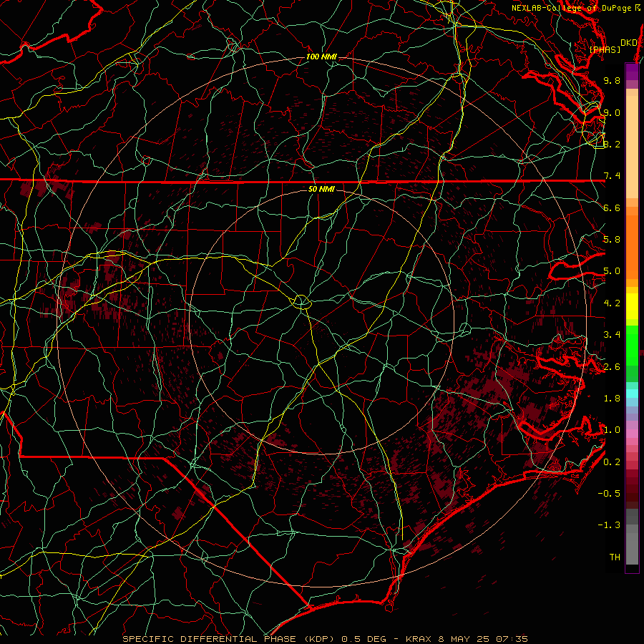Click the 0.2 value on the scale
This screenshot has height=644, width=644.
pos(612,462)
